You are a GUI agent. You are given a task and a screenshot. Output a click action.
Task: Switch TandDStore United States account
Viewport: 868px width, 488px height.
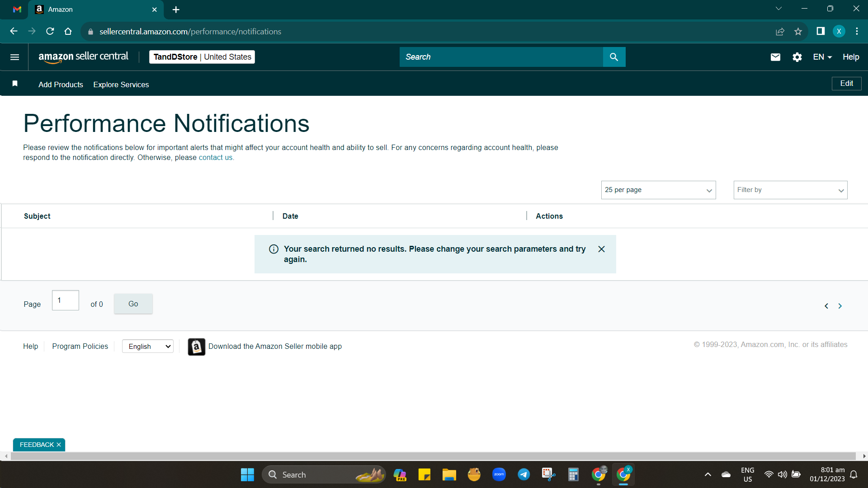pyautogui.click(x=202, y=57)
